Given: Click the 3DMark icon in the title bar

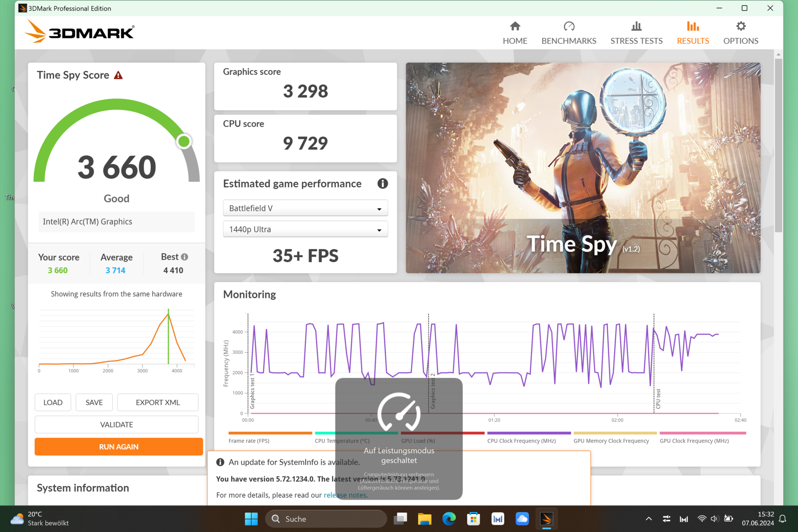Looking at the screenshot, I should click(x=22, y=8).
